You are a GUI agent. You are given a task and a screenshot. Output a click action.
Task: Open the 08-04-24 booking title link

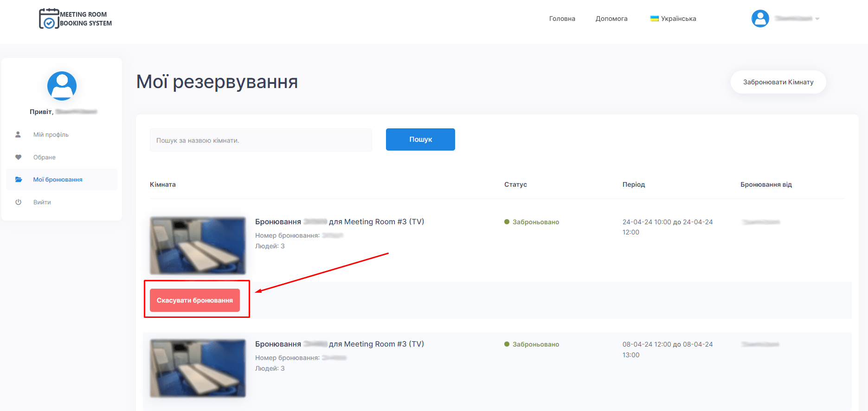[x=339, y=344]
